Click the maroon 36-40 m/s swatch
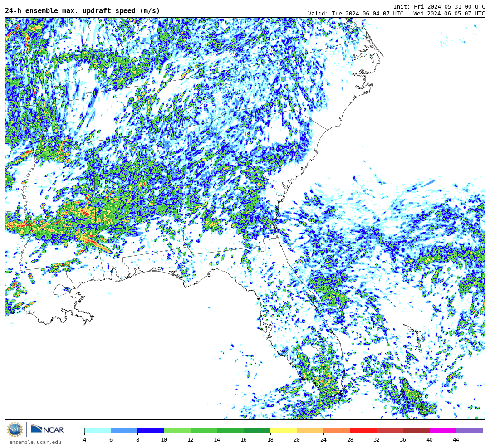 click(416, 430)
